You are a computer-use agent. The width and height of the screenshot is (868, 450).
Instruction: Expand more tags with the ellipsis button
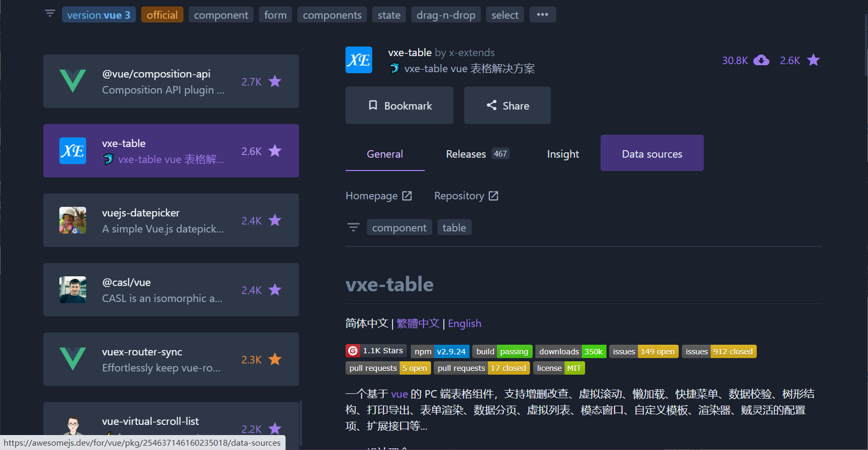point(542,14)
